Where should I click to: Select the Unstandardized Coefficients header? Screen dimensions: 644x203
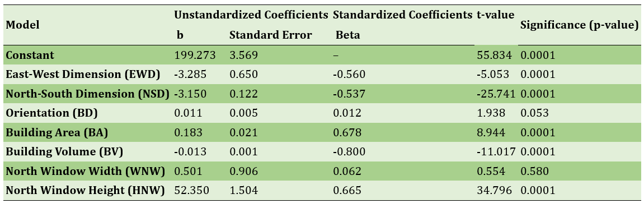(251, 15)
